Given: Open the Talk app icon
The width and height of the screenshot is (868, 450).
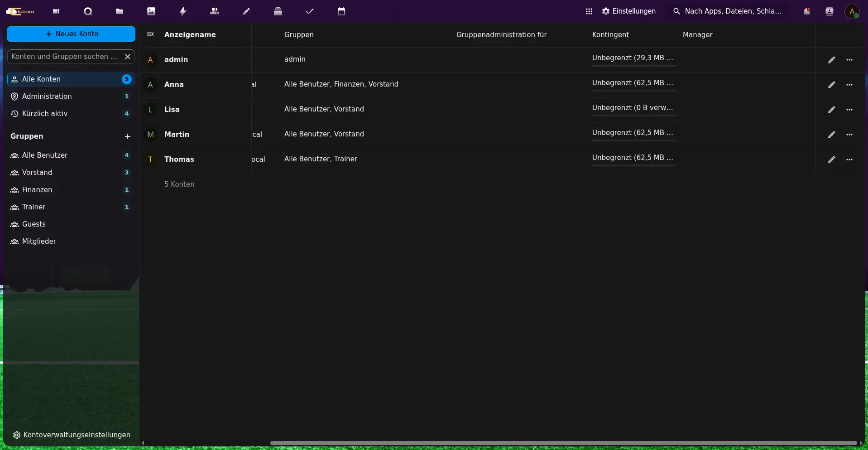Looking at the screenshot, I should pyautogui.click(x=88, y=11).
